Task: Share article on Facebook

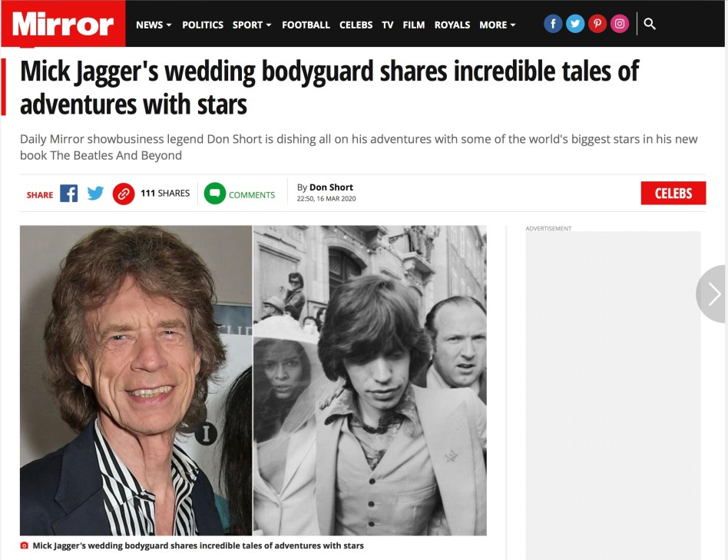Action: [68, 193]
